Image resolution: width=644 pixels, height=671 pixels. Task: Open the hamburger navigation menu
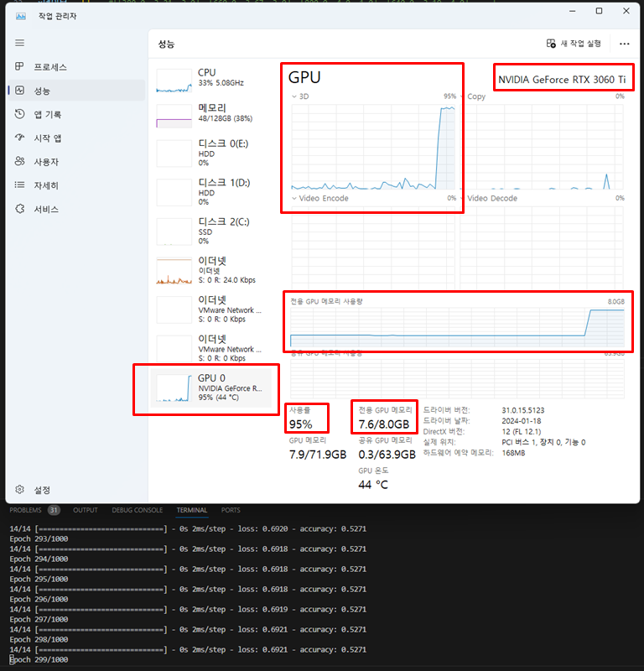point(19,43)
